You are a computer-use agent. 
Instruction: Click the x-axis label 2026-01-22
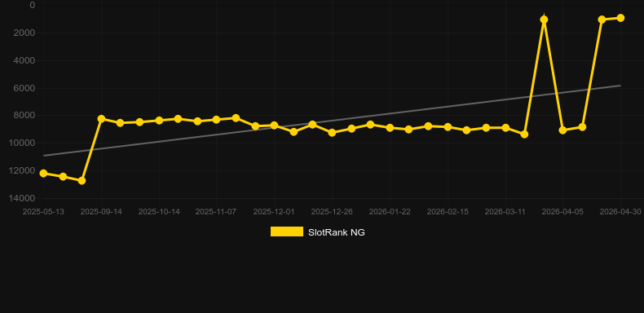pyautogui.click(x=390, y=212)
